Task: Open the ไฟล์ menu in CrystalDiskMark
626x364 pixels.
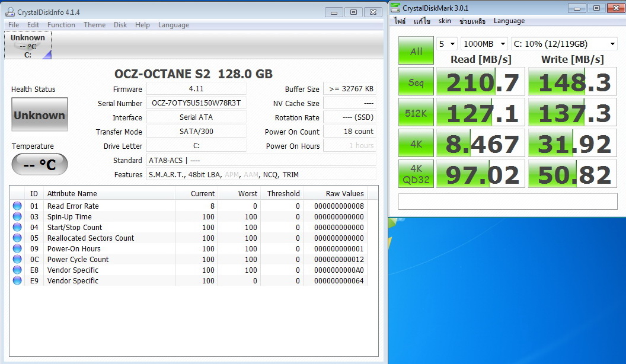Action: pyautogui.click(x=400, y=21)
